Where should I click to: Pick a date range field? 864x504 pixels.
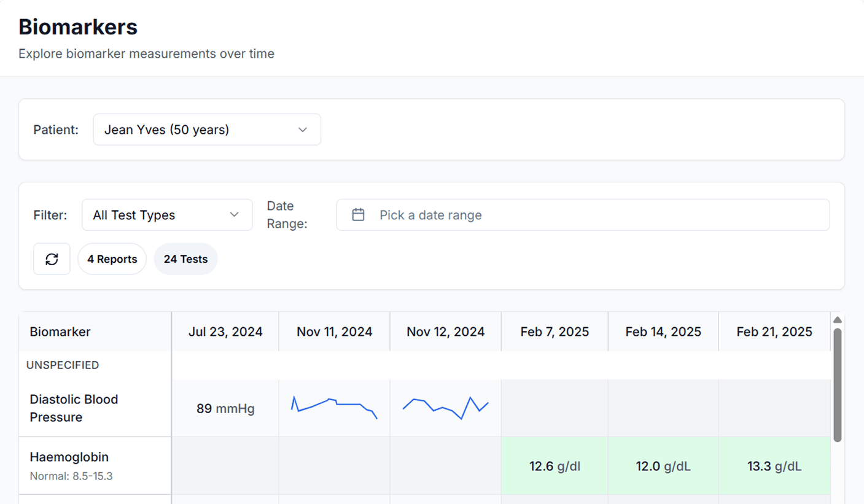click(x=582, y=215)
